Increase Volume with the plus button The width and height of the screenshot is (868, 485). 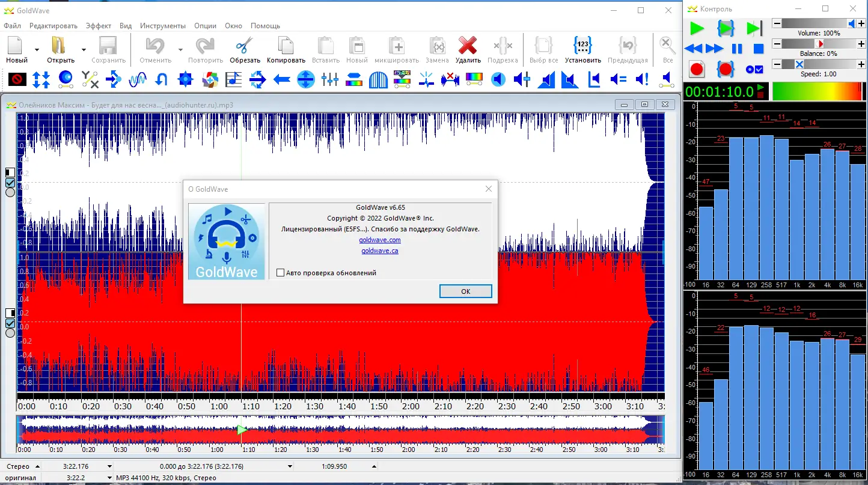(x=862, y=23)
